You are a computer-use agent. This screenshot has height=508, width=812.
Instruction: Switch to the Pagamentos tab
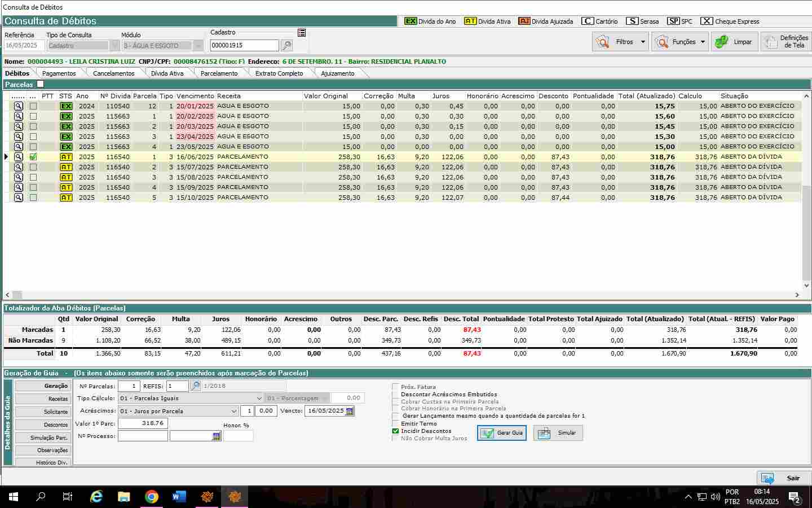pos(59,73)
